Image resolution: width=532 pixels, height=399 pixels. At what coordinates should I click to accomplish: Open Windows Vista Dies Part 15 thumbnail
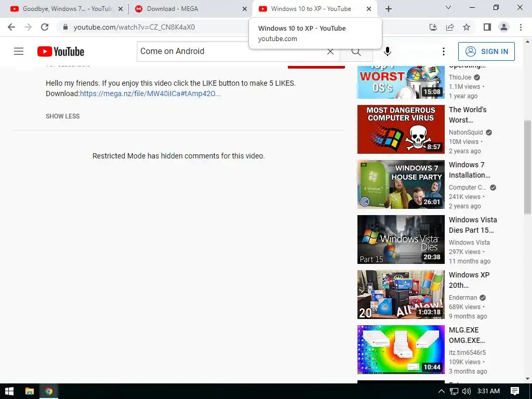coord(401,240)
